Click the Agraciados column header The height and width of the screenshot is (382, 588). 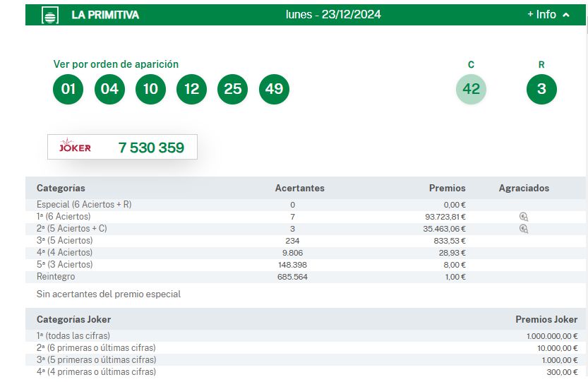pos(524,188)
